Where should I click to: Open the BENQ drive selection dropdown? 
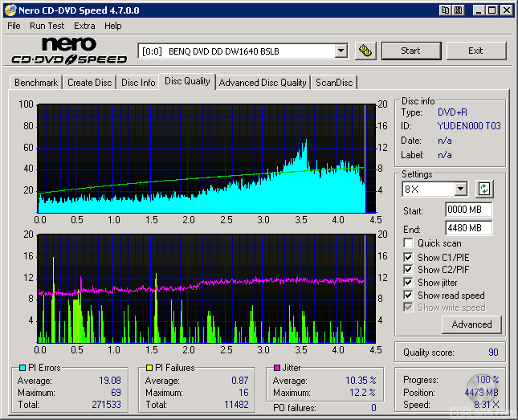(x=341, y=51)
